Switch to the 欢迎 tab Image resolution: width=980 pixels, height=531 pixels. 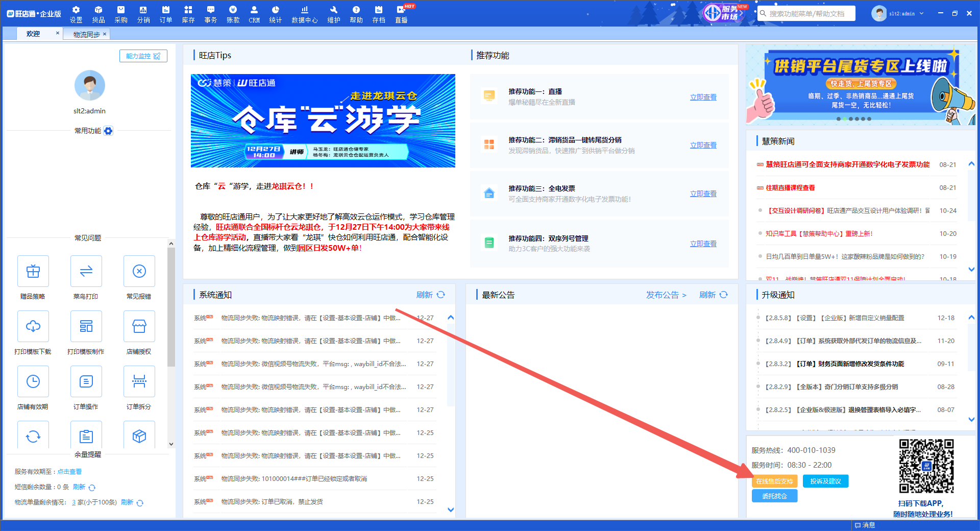coord(33,34)
